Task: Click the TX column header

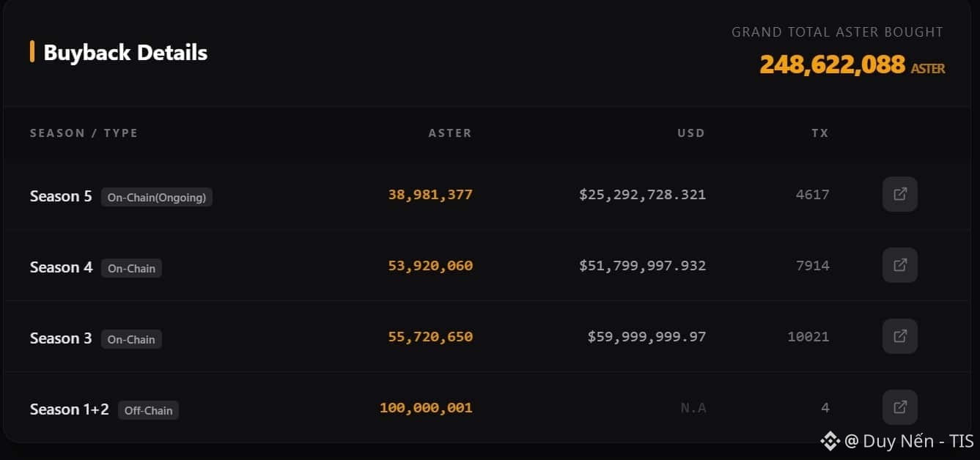Action: tap(820, 133)
